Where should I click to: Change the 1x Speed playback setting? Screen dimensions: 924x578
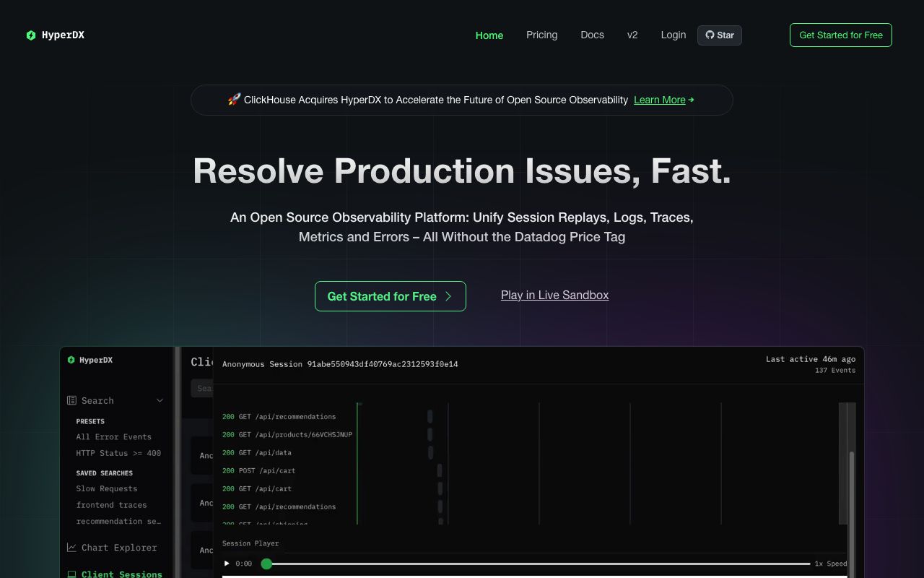pyautogui.click(x=831, y=564)
